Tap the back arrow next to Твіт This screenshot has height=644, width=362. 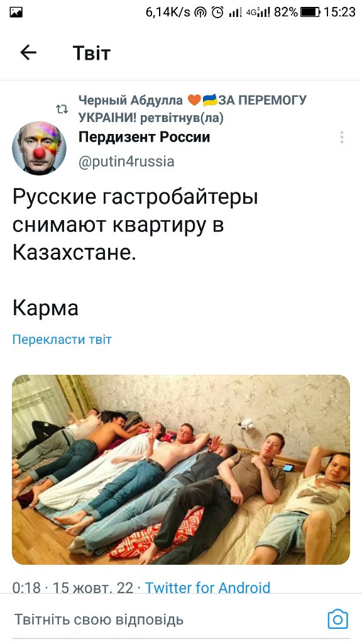tap(28, 53)
